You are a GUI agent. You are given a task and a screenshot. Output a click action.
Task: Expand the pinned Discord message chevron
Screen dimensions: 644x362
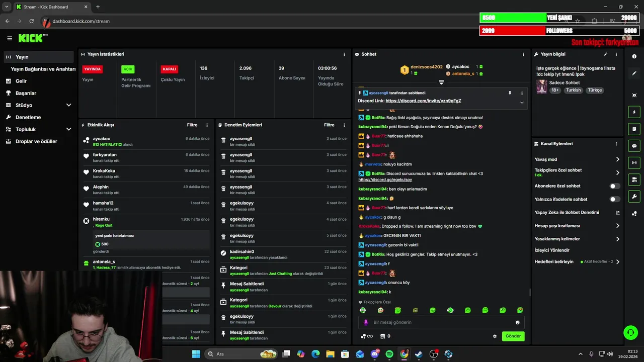click(x=522, y=102)
